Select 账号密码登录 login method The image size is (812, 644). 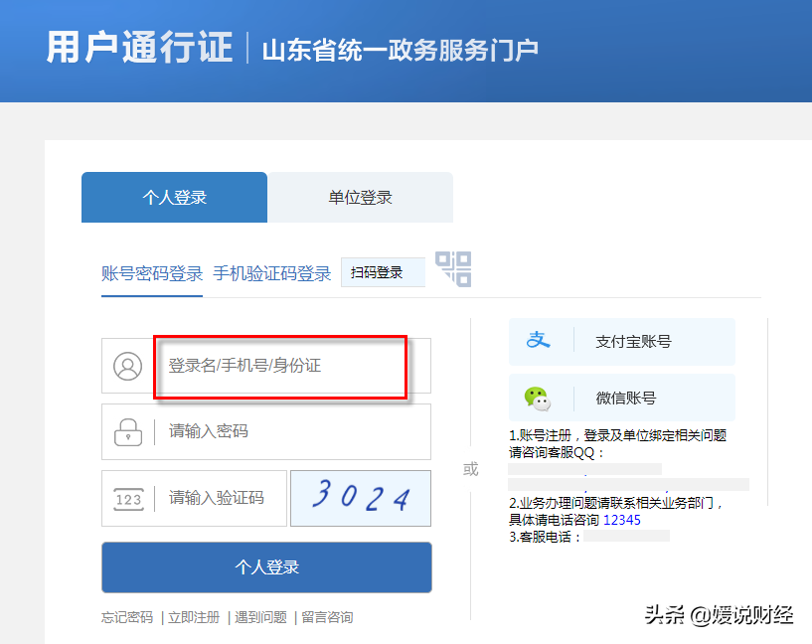(x=152, y=273)
